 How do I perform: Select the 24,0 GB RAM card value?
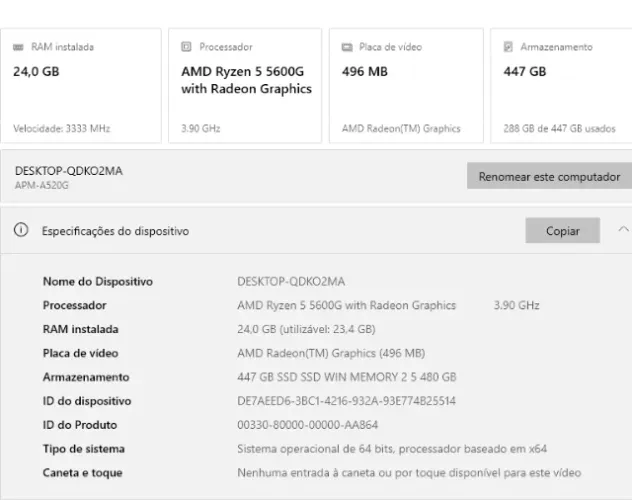pos(36,72)
